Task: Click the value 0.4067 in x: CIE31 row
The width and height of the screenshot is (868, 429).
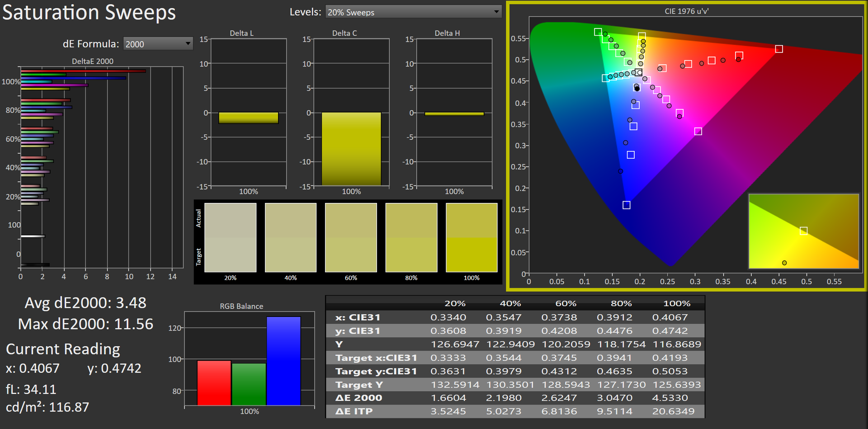Action: point(670,317)
